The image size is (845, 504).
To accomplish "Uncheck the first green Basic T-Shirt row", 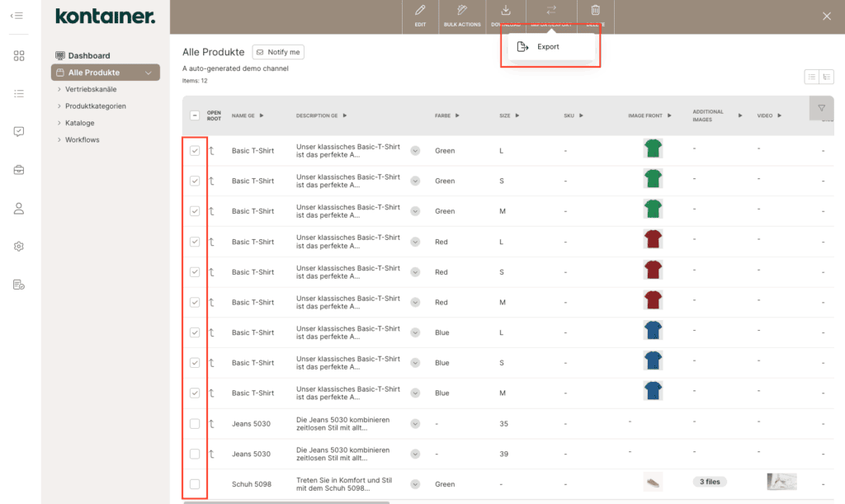I will coord(195,151).
